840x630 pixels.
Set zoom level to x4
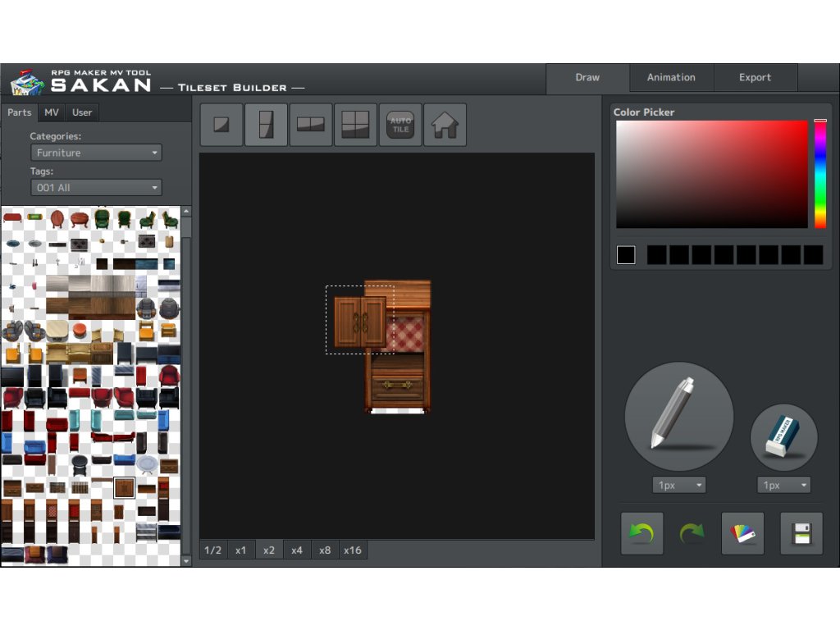(x=297, y=550)
